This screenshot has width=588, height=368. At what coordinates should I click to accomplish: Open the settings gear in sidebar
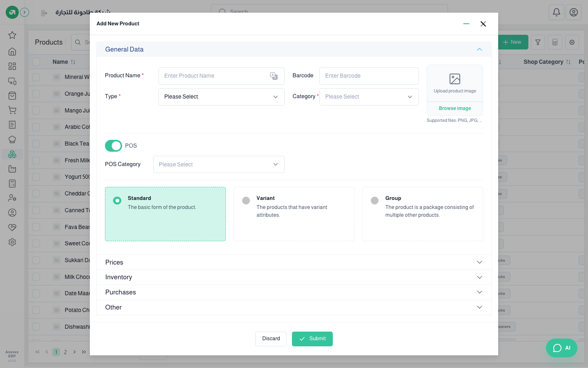tap(12, 242)
